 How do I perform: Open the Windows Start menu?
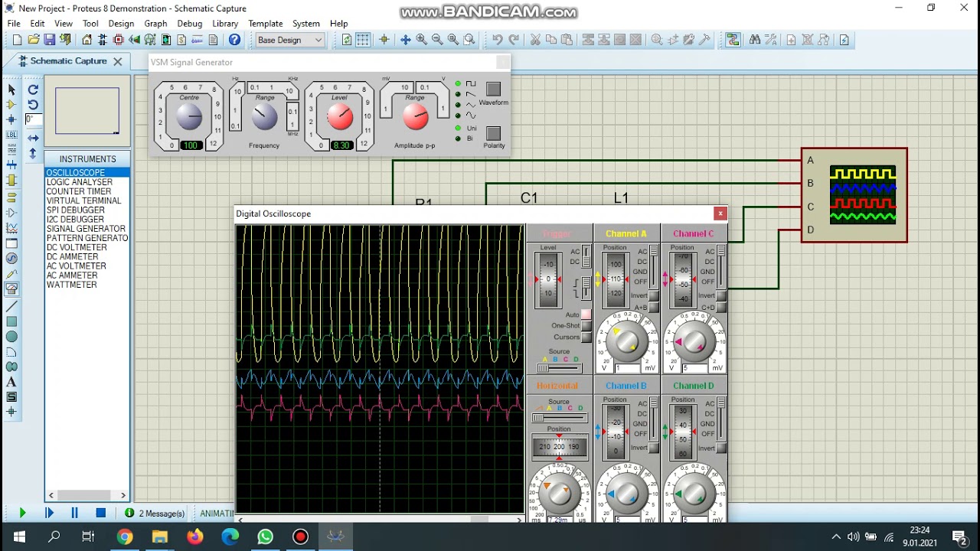18,537
